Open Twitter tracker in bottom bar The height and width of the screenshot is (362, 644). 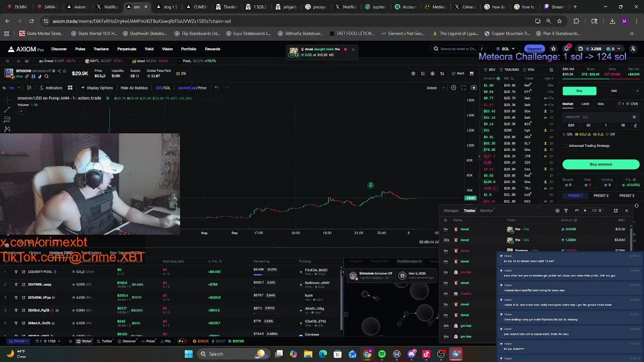[x=105, y=341]
